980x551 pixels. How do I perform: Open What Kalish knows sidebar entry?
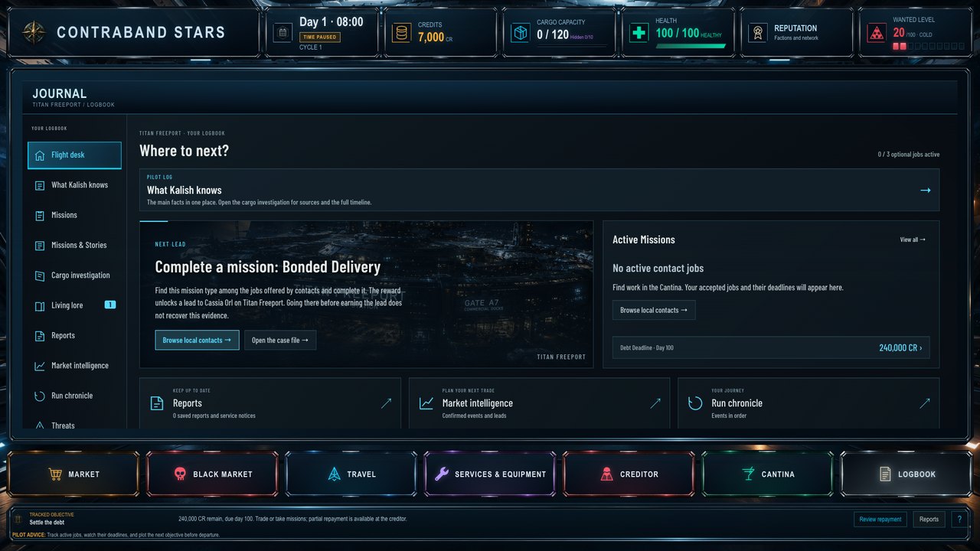[74, 185]
